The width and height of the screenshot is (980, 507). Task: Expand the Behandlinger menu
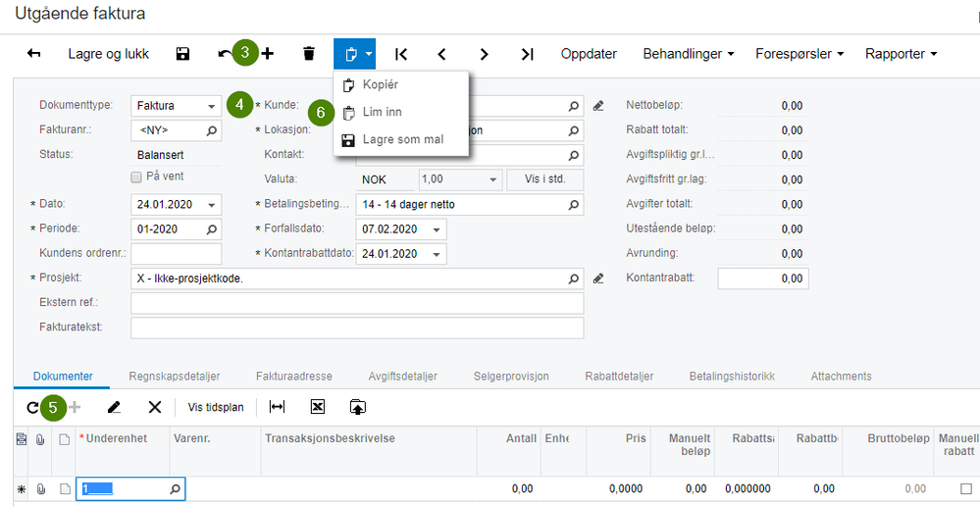click(x=688, y=54)
